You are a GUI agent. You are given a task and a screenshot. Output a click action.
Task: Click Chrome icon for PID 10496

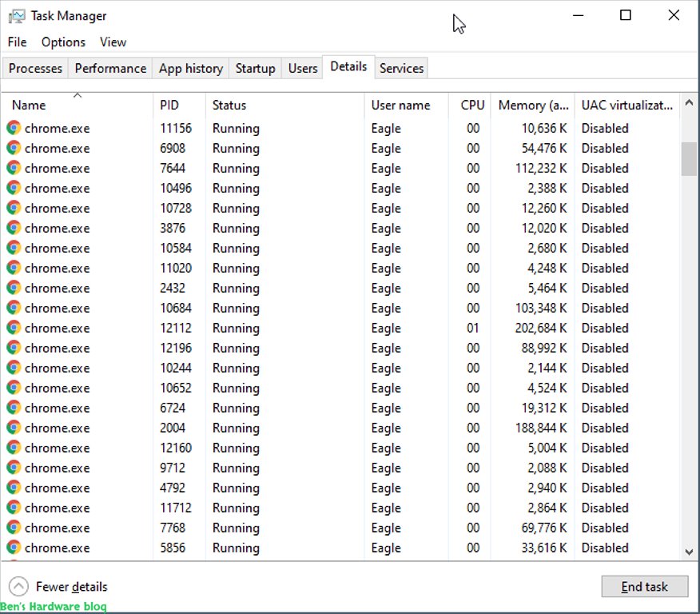coord(14,188)
